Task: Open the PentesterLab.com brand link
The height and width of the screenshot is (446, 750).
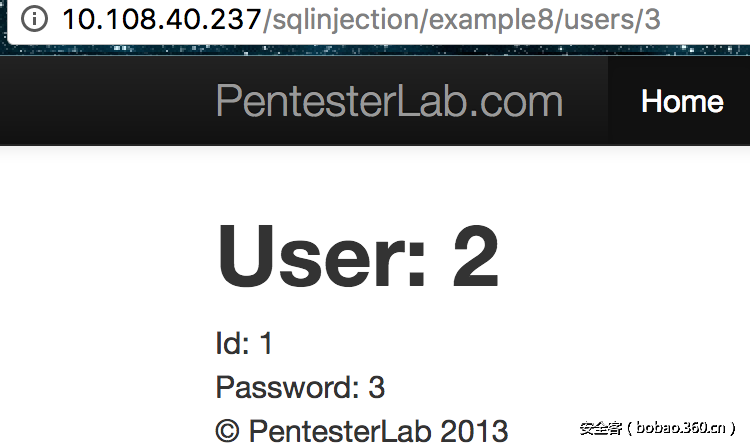Action: 389,101
